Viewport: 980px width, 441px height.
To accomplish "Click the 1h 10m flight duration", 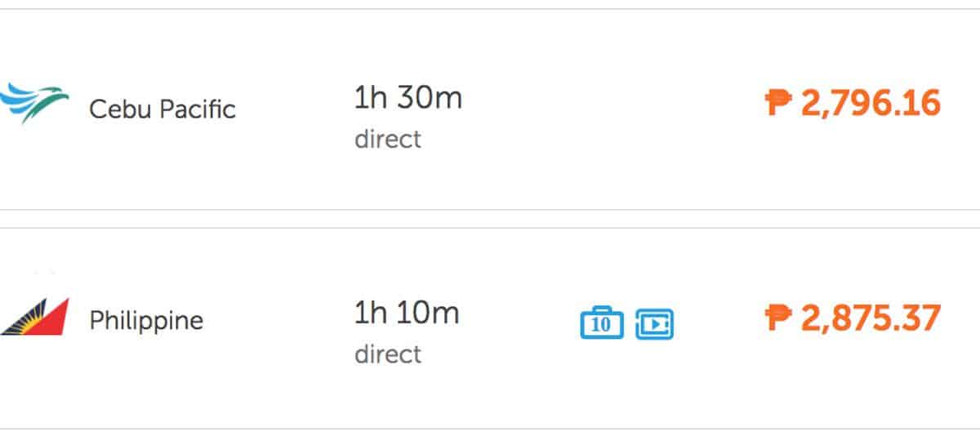I will tap(406, 313).
